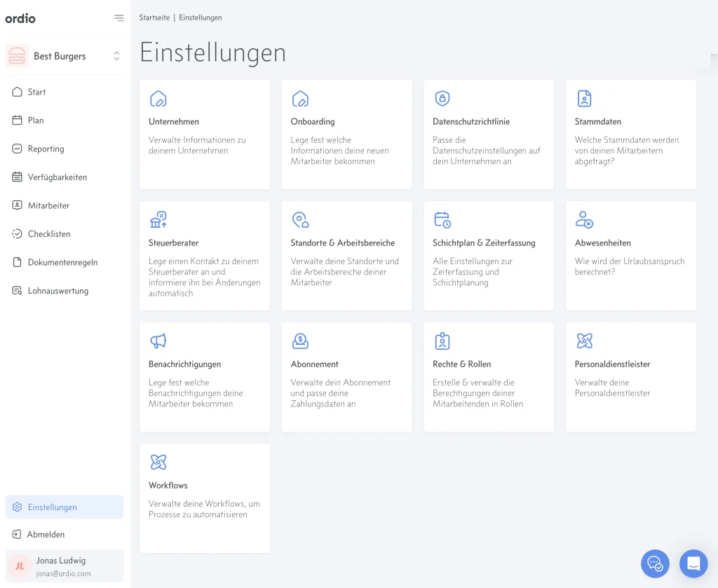Click the Datenschutzrichtlinie shield lock icon
The image size is (718, 588).
click(442, 98)
